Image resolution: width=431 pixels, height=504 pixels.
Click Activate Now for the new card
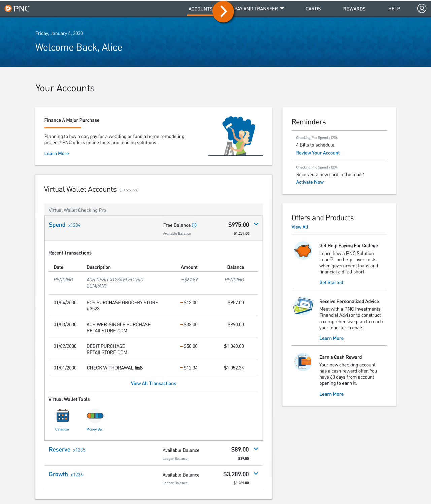tap(309, 182)
